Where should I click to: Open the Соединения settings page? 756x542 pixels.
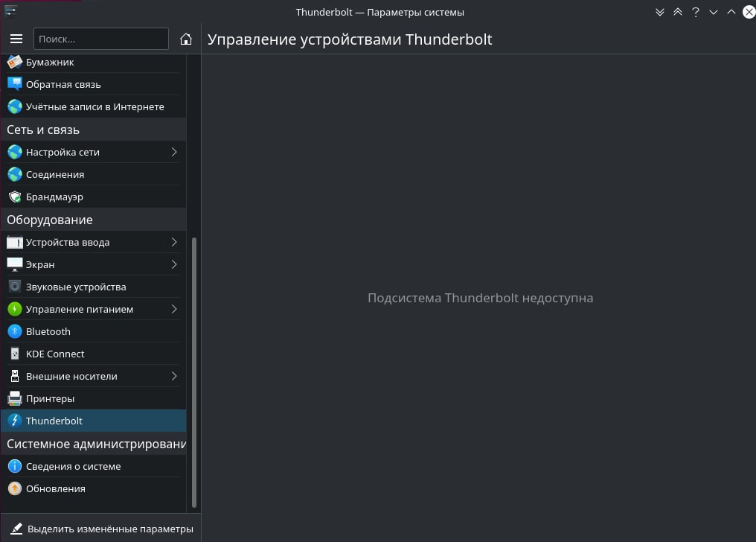pos(94,174)
